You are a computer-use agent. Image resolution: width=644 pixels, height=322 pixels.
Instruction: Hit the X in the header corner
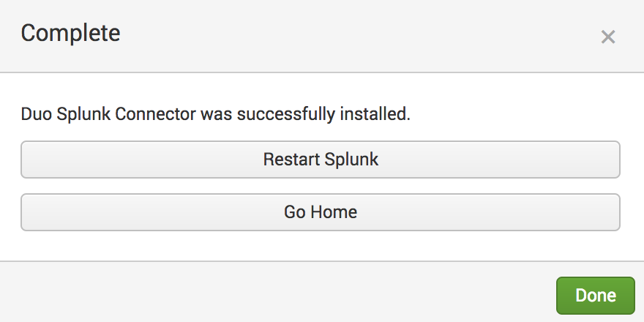[x=607, y=37]
